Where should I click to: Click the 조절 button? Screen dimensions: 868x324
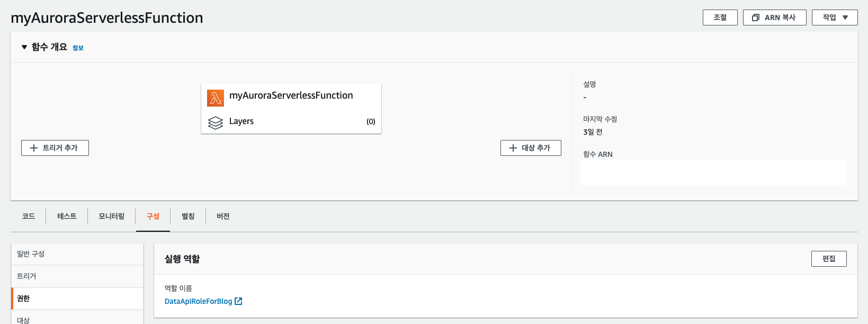(x=720, y=17)
